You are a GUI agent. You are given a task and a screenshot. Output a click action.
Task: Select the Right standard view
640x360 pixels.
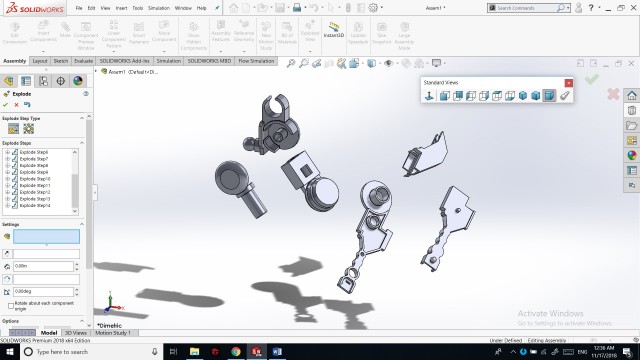pos(484,96)
